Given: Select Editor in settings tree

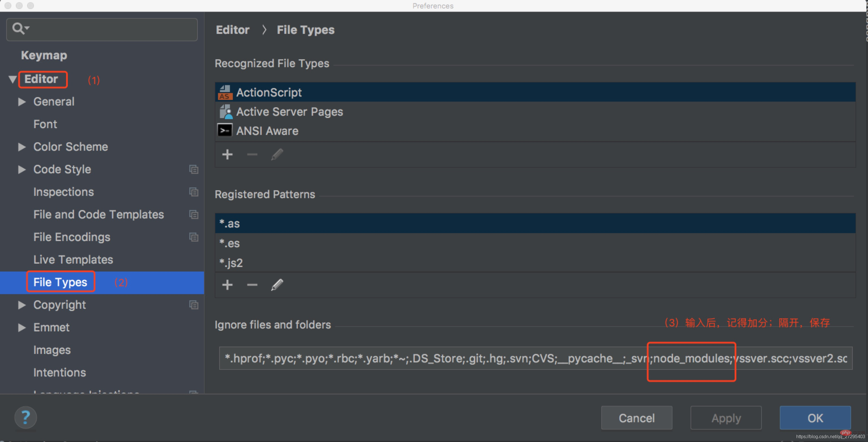Looking at the screenshot, I should (41, 79).
